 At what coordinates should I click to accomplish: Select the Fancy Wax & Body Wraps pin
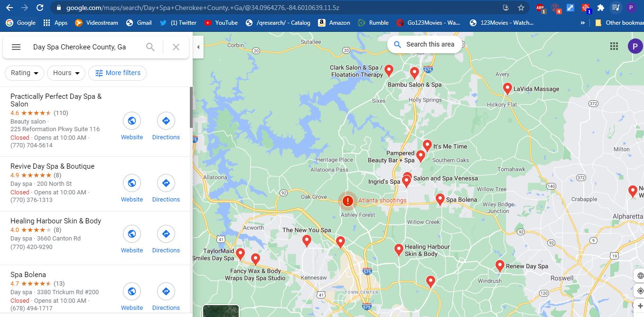255,259
